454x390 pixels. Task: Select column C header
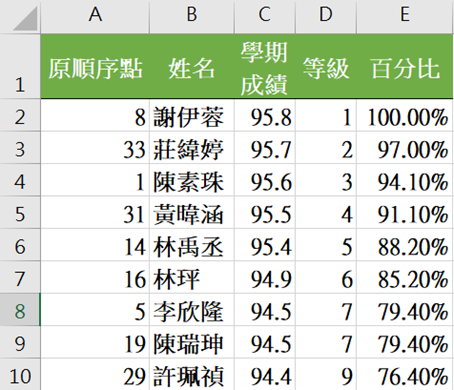[x=265, y=16]
